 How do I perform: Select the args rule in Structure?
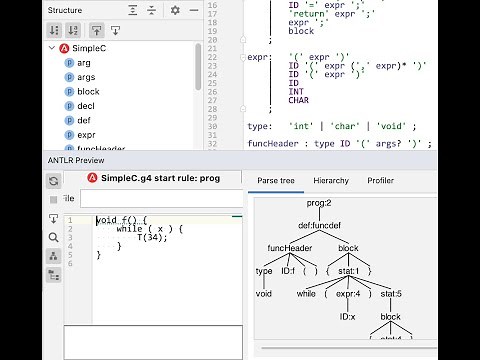86,77
